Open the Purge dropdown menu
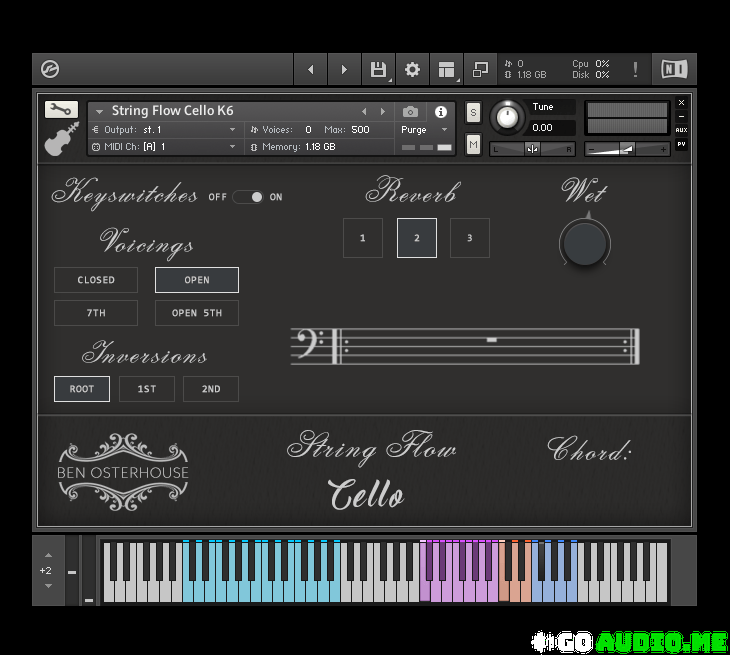This screenshot has width=730, height=655. [x=424, y=129]
